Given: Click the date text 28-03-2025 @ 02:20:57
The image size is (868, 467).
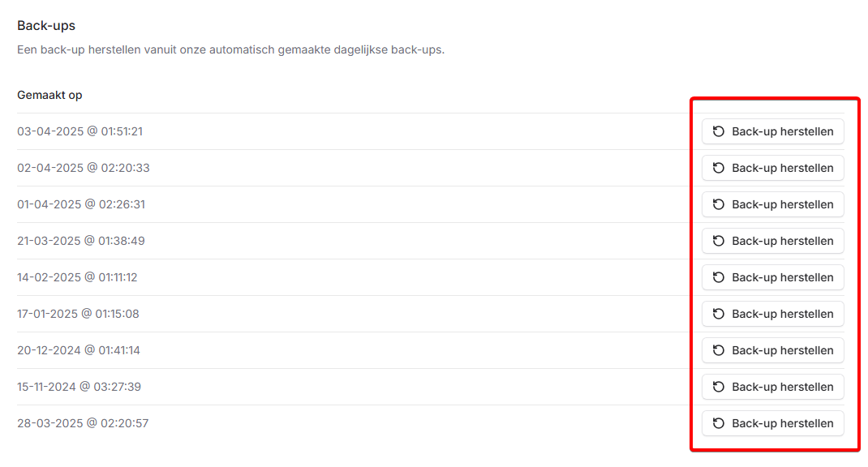Looking at the screenshot, I should 83,423.
